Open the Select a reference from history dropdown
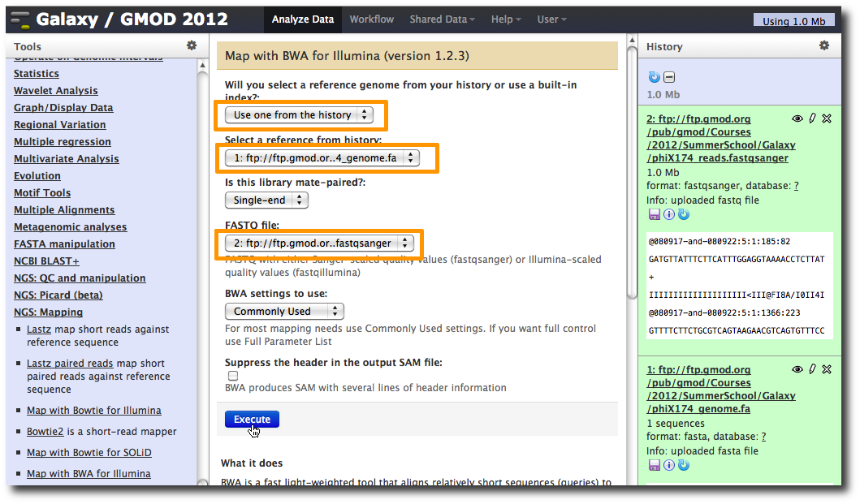This screenshot has height=504, width=860. point(322,158)
